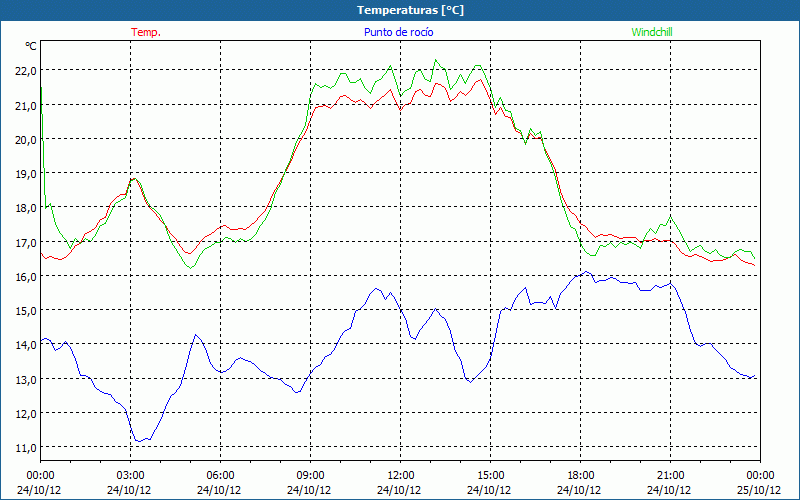Click the '15,0' y-axis value
800x500 pixels.
(x=26, y=310)
